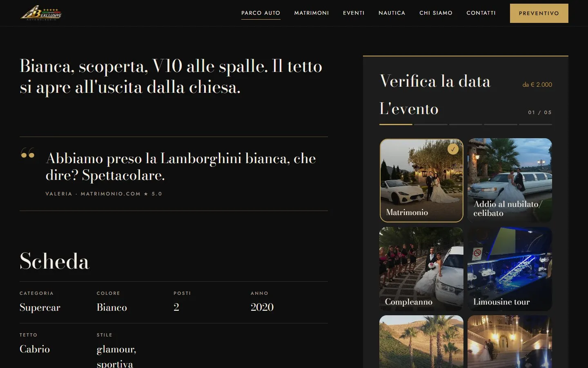This screenshot has width=588, height=368.
Task: Click the "Bianco" colour value
Action: tap(112, 307)
